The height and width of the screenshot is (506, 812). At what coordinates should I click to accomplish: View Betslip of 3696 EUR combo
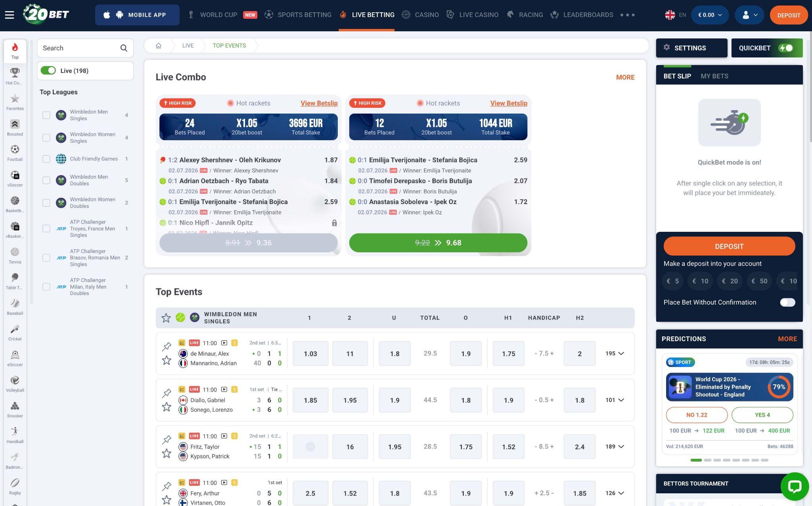click(319, 103)
